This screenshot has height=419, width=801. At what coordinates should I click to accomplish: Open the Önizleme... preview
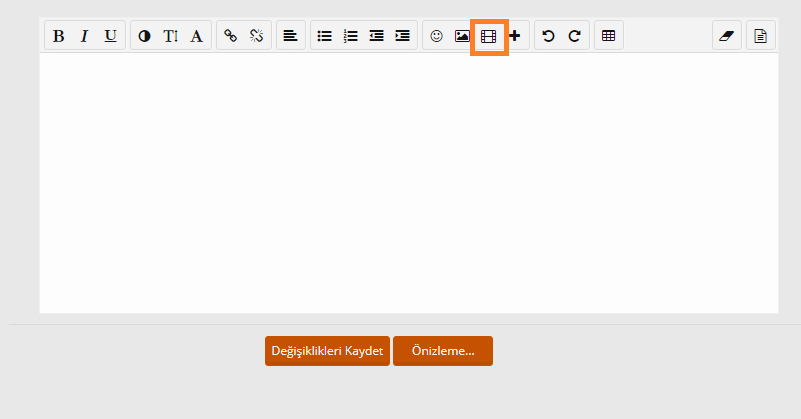(x=443, y=351)
